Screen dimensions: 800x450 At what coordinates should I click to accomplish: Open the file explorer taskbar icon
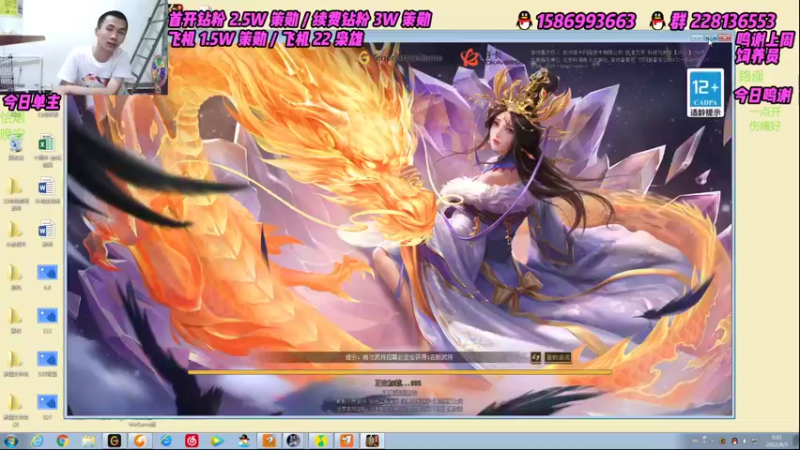pos(89,441)
